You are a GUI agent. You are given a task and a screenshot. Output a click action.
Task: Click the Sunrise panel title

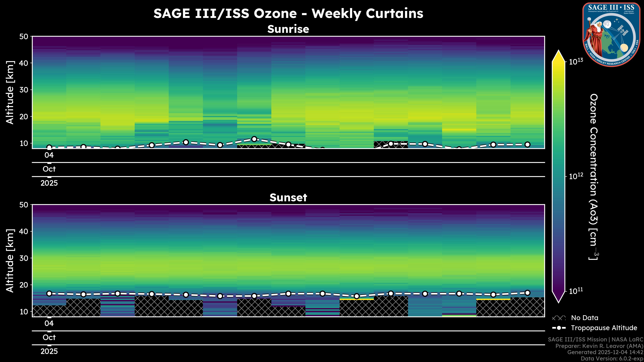[x=288, y=29]
